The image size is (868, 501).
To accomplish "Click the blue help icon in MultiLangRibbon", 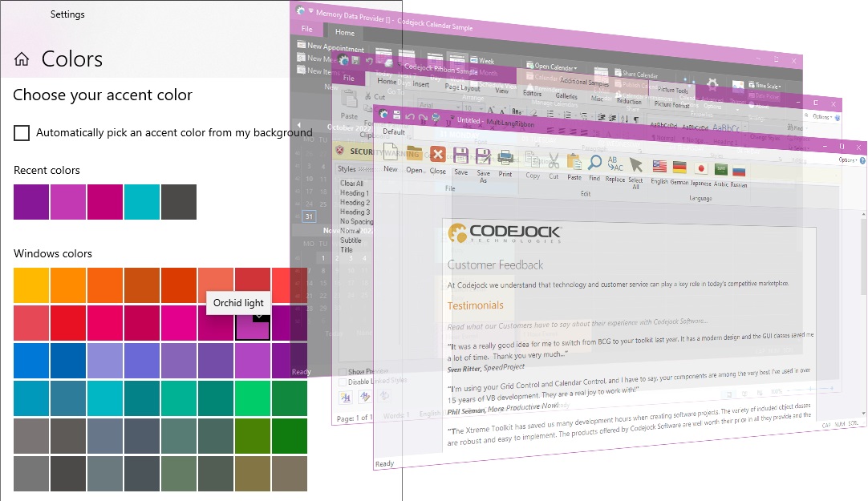I will (x=862, y=161).
